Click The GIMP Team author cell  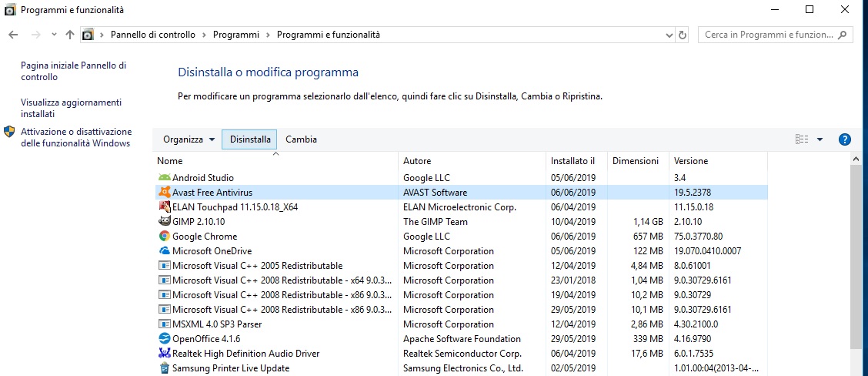pyautogui.click(x=435, y=221)
